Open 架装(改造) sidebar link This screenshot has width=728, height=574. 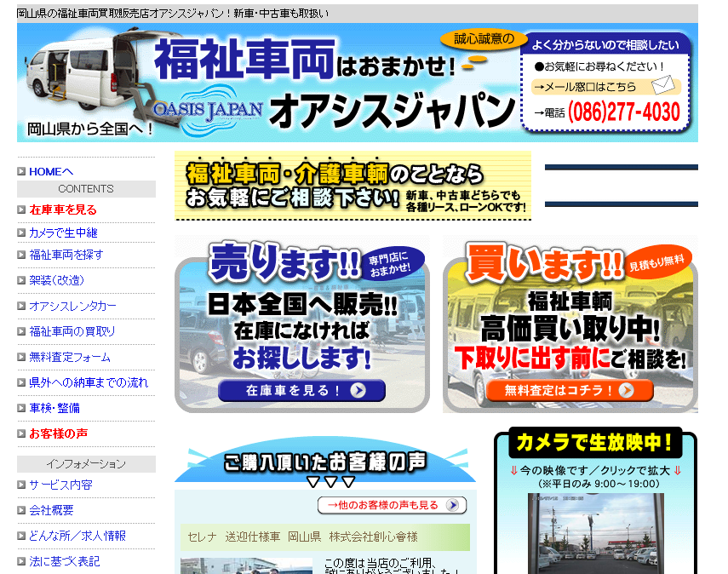57,280
